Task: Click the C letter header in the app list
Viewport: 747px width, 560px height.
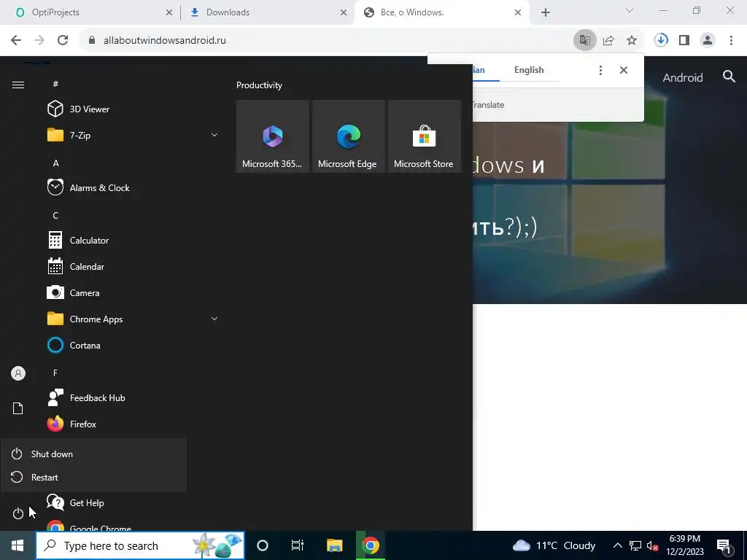Action: click(x=55, y=215)
